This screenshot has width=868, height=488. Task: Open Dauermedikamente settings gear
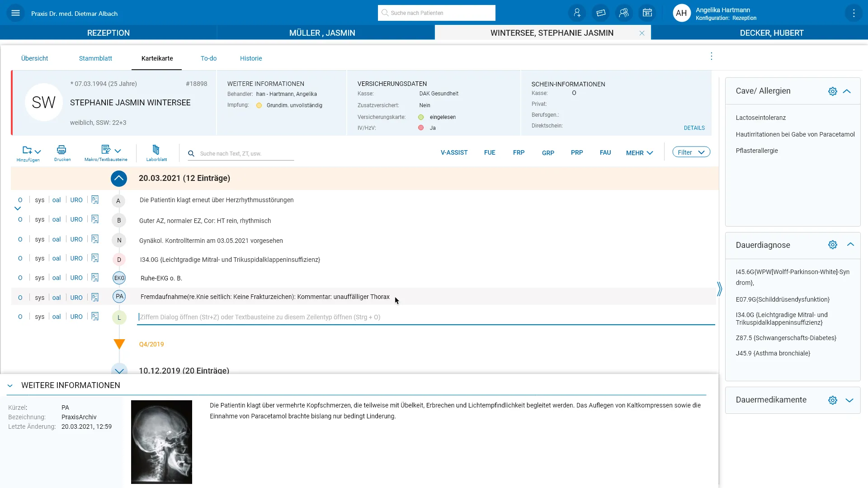coord(832,400)
